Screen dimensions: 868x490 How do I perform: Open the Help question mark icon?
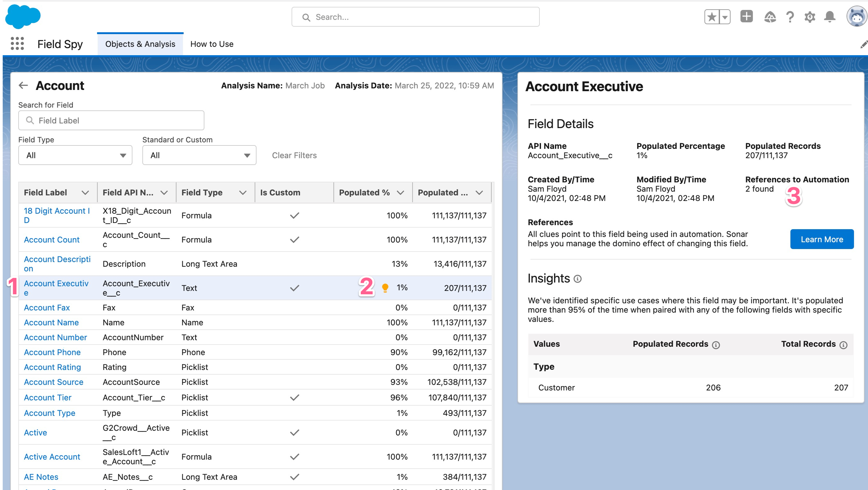point(790,17)
